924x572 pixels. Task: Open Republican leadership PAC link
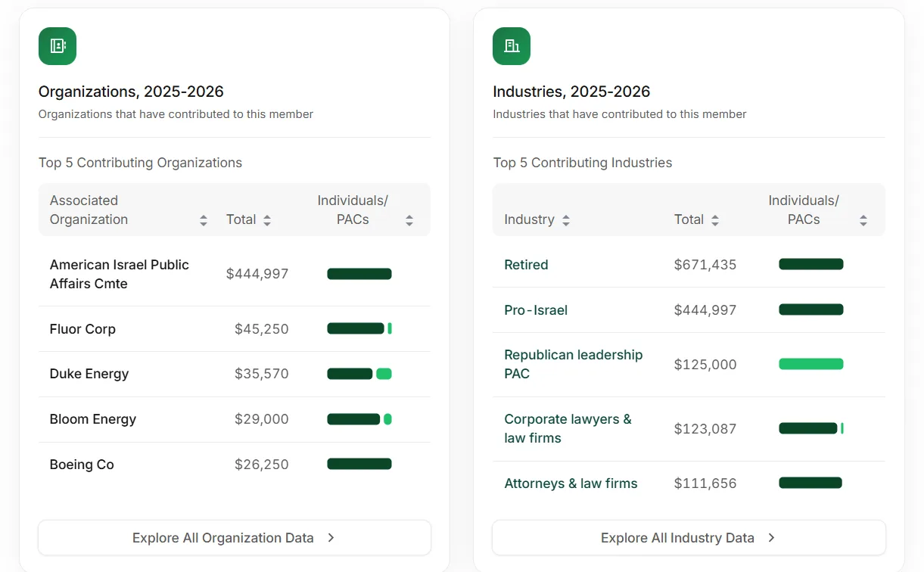click(574, 364)
